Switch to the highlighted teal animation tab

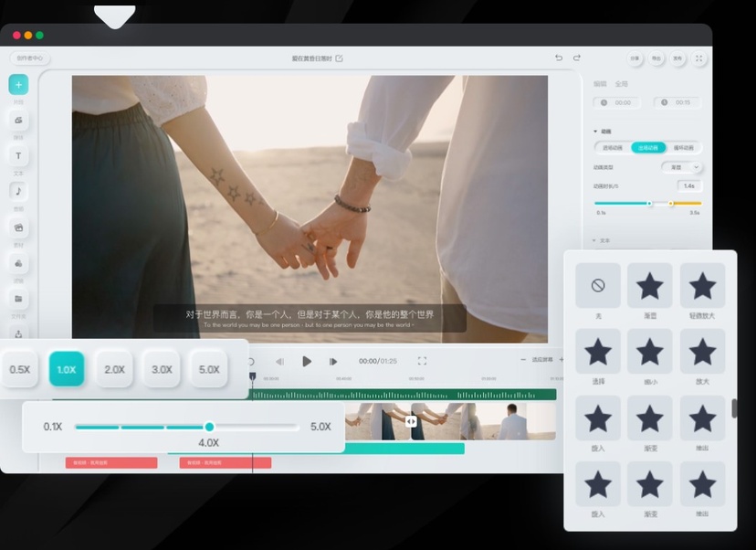(648, 148)
